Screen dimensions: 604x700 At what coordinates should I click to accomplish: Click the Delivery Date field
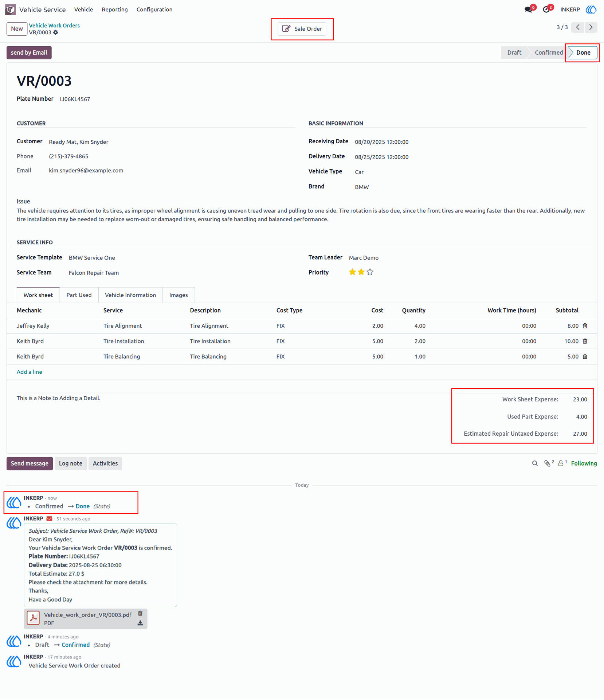point(381,157)
